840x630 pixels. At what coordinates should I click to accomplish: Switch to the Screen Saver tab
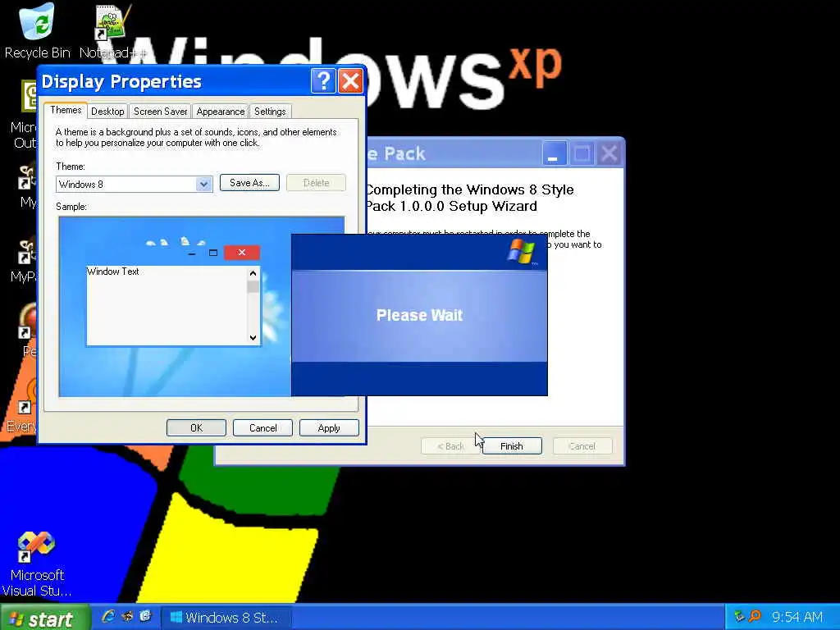(160, 112)
